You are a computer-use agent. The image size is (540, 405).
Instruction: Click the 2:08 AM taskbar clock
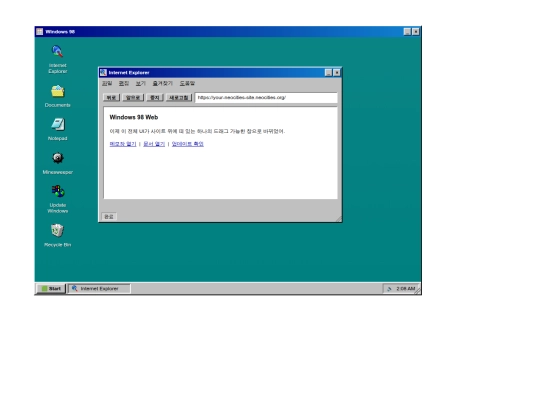pos(406,289)
